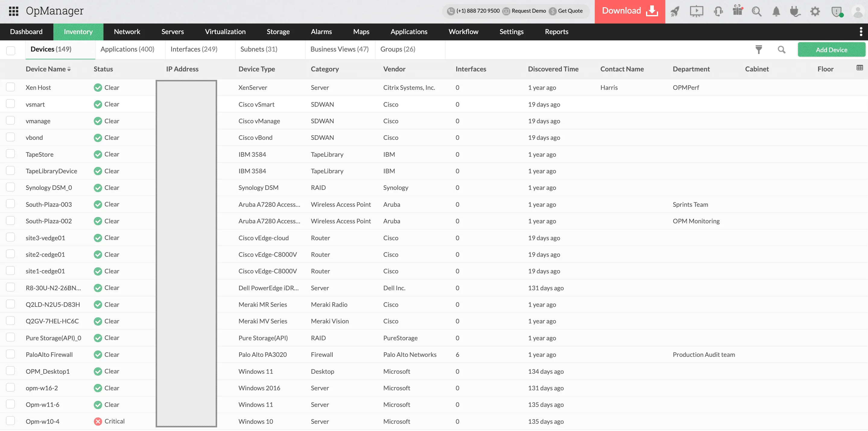The image size is (868, 431).
Task: Open the PaloAlto Firewall device link
Action: click(49, 354)
